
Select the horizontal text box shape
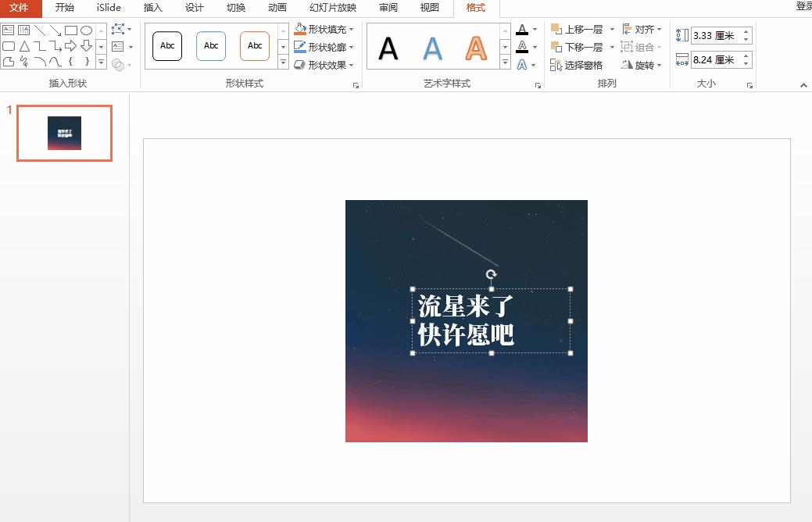9,30
